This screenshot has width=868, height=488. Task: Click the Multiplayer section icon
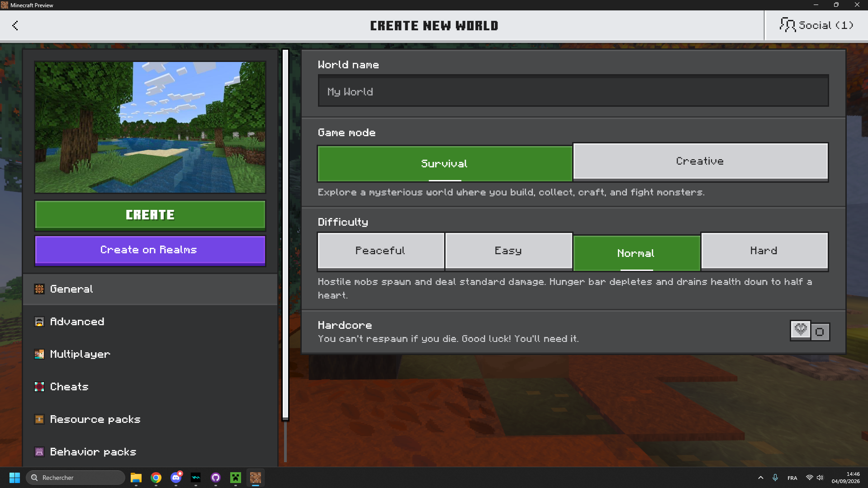pyautogui.click(x=39, y=354)
